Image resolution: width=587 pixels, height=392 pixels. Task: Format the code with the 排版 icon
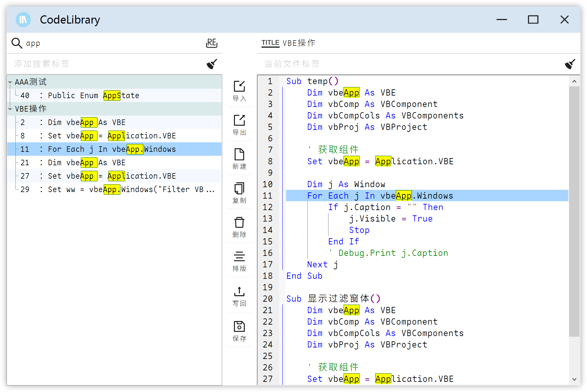point(239,261)
